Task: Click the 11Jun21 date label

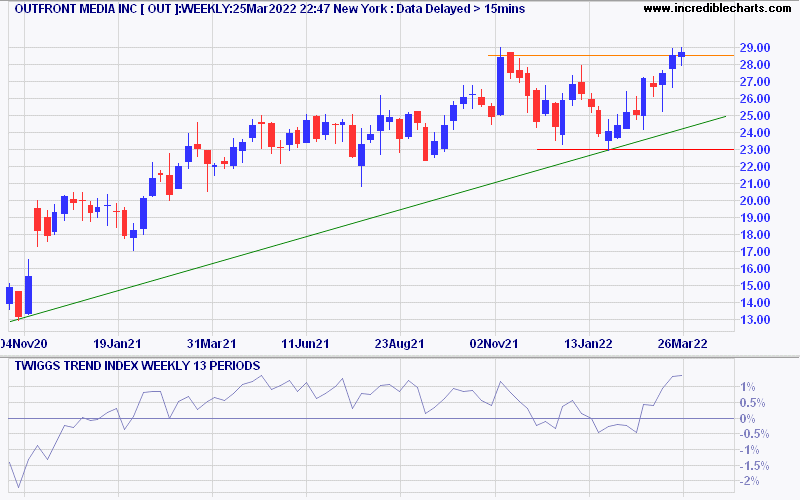Action: (306, 344)
